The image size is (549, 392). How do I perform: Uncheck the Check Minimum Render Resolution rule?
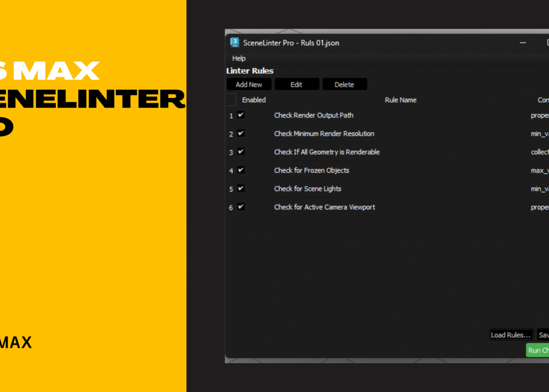241,134
